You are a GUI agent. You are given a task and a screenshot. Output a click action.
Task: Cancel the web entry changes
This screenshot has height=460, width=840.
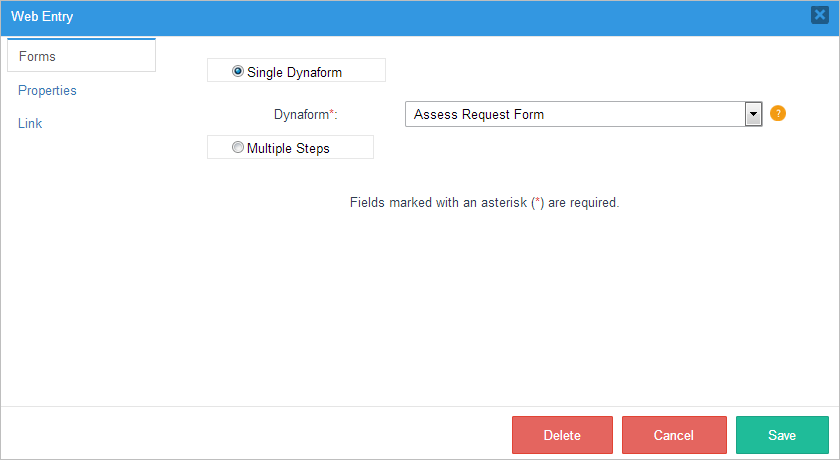point(673,435)
